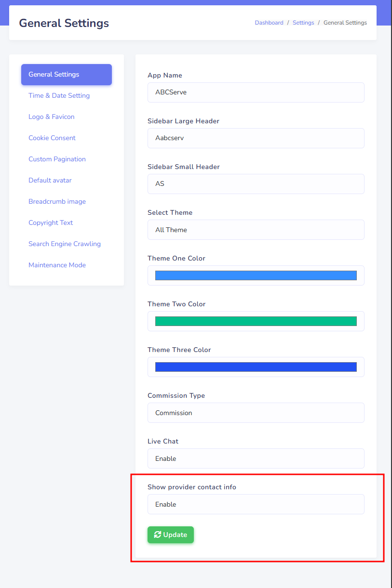Viewport: 392px width, 588px height.
Task: Click the App Name input field
Action: 256,92
